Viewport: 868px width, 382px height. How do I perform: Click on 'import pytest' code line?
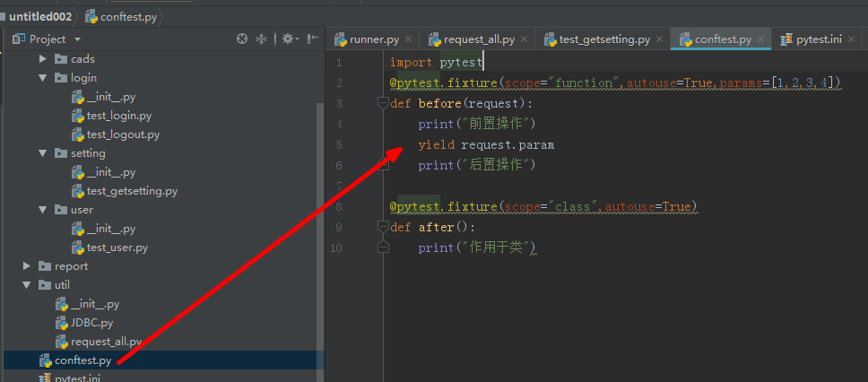pos(436,63)
